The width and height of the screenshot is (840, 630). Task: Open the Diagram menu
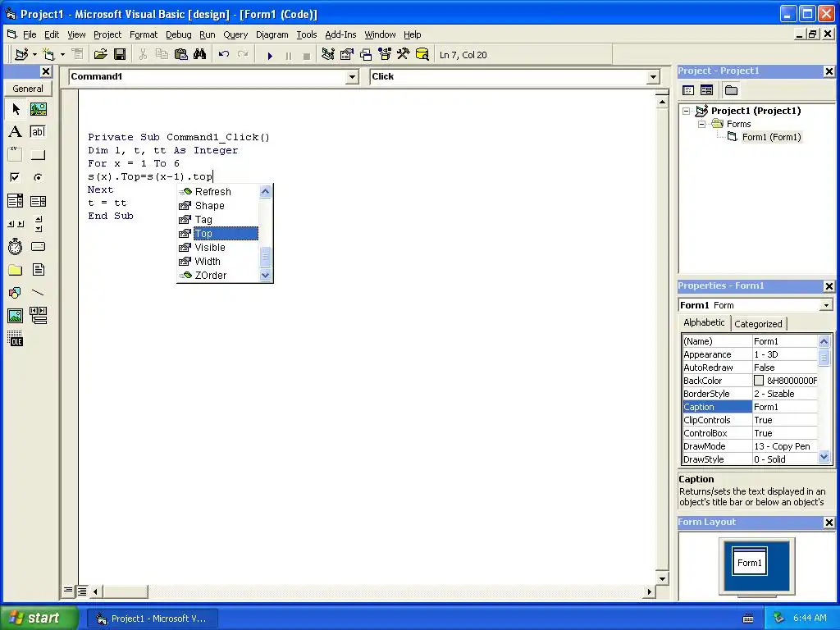pos(272,34)
